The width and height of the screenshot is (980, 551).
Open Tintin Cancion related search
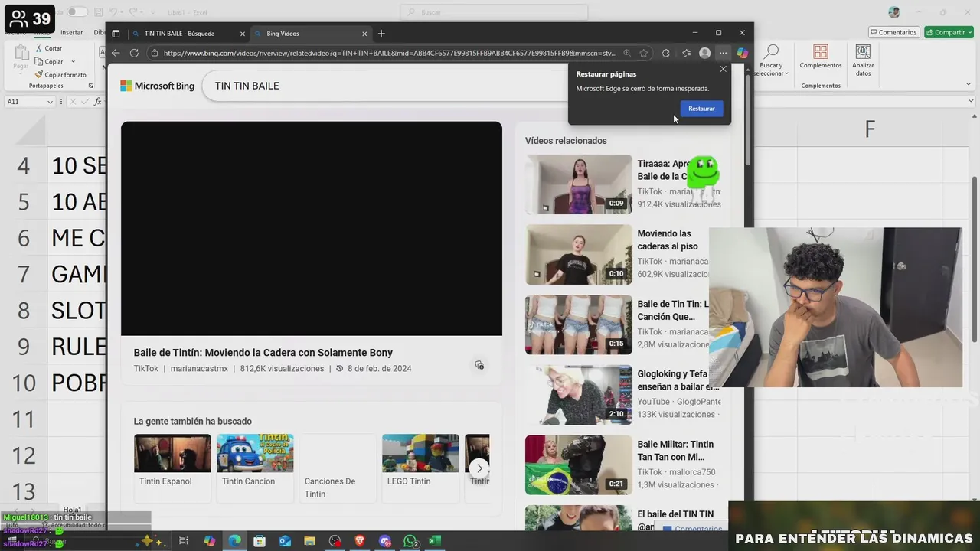point(255,467)
